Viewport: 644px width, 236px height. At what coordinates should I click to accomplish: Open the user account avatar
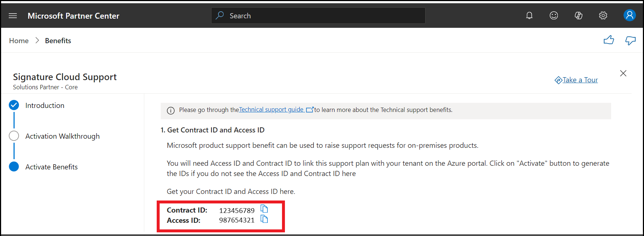(629, 15)
